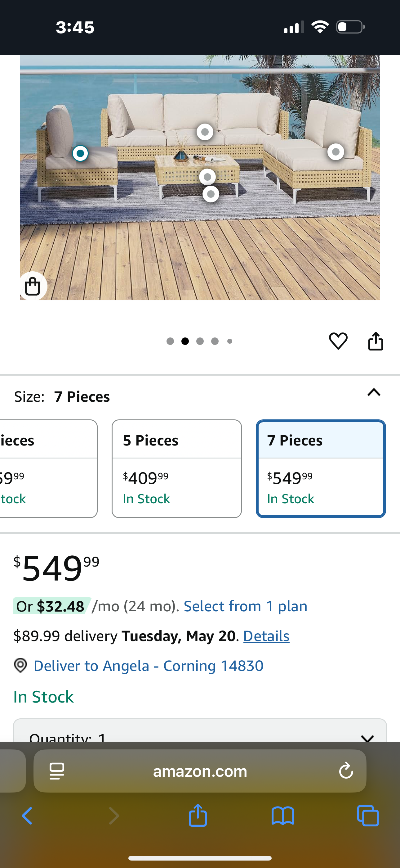
Task: Open Safari tabs overview icon
Action: tap(368, 816)
